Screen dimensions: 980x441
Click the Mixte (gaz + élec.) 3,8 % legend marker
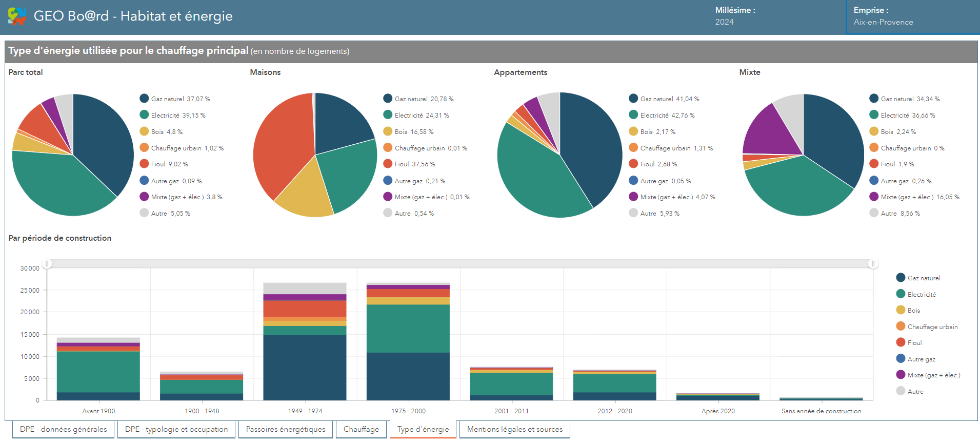(x=144, y=197)
